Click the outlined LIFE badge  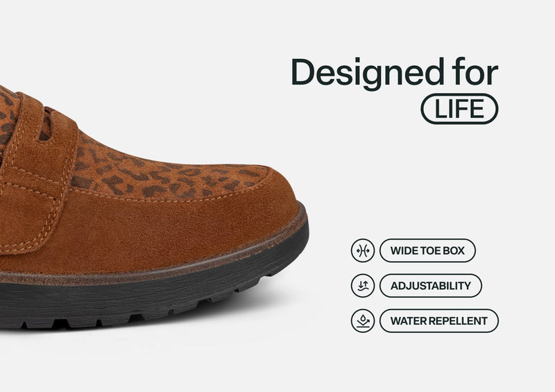click(459, 109)
